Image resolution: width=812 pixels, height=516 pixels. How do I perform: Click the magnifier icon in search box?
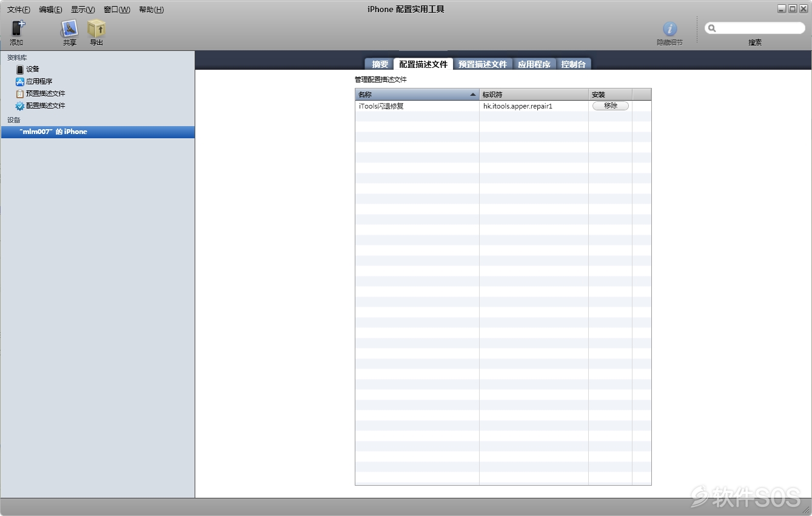(712, 28)
